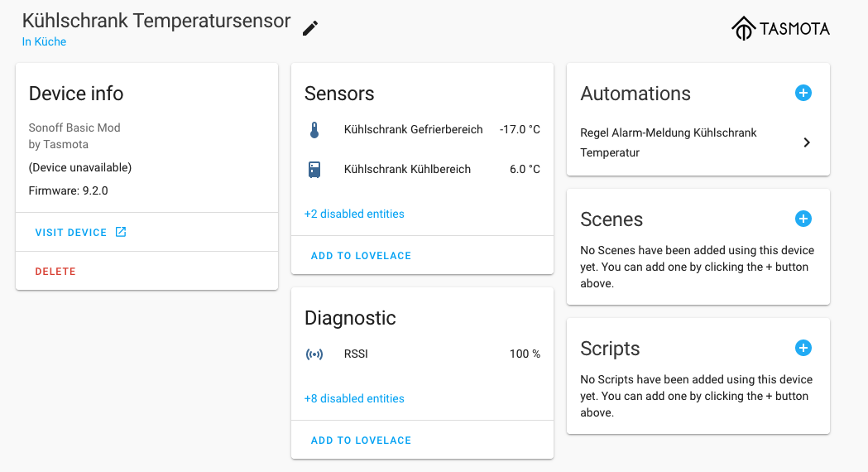The image size is (868, 472).
Task: Click the 'Sensors' card heading
Action: (x=339, y=94)
